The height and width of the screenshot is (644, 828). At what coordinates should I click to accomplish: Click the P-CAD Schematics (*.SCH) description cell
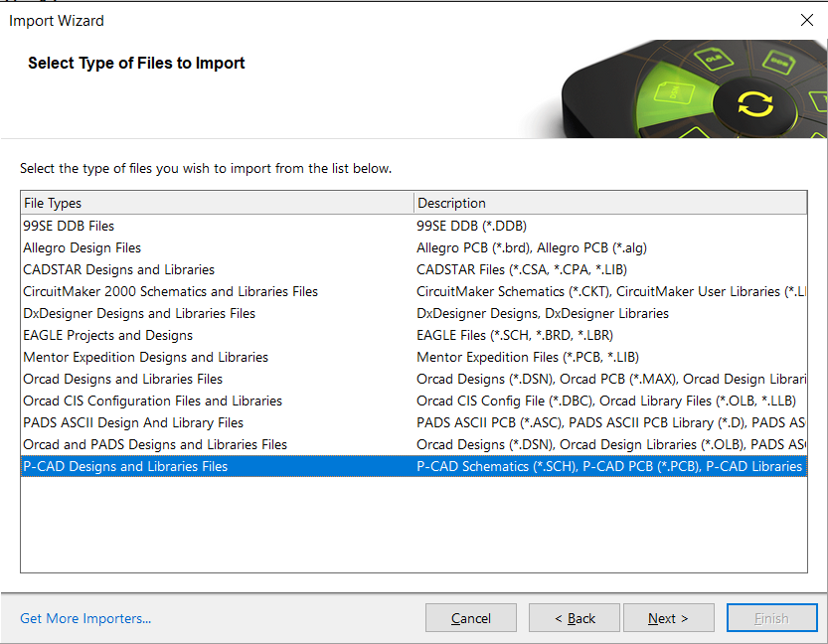(609, 467)
